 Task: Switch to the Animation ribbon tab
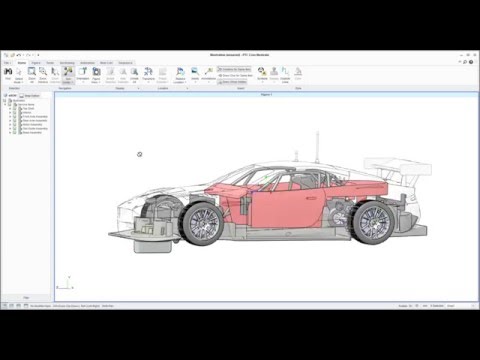point(87,63)
